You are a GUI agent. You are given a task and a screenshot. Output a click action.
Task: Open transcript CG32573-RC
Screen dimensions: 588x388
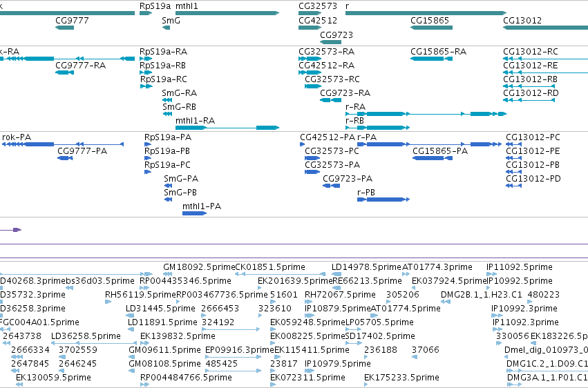click(x=313, y=86)
